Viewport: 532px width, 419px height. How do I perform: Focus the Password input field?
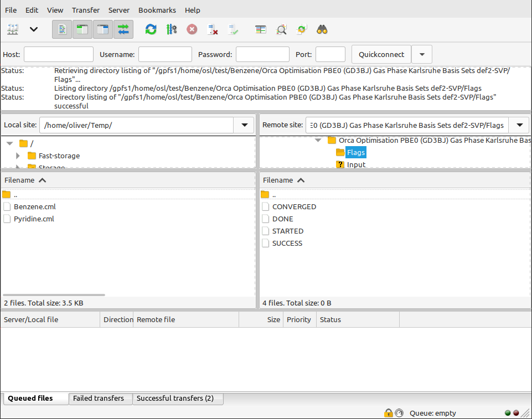pos(262,54)
